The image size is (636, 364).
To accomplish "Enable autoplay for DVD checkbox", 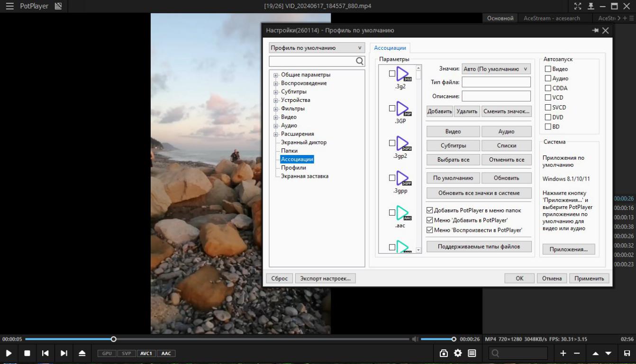I will point(548,117).
